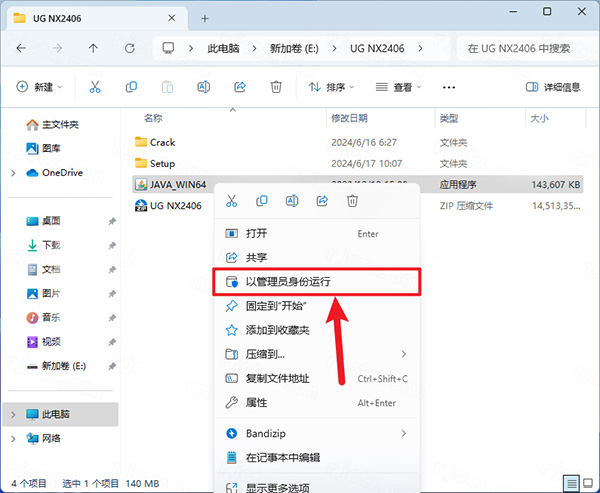
Task: Click the chevron after 此电脑 in address bar
Action: coord(254,48)
